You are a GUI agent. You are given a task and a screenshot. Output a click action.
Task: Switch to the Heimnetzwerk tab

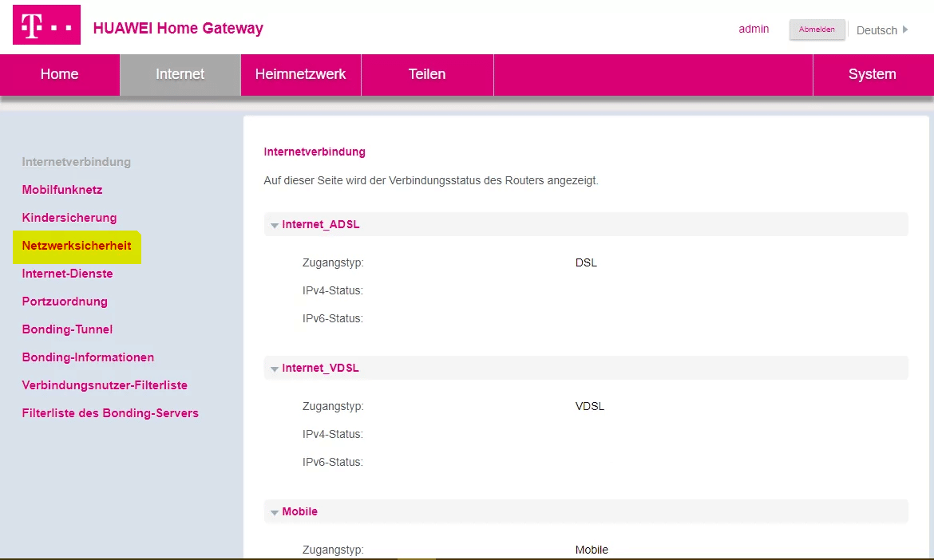click(x=300, y=74)
